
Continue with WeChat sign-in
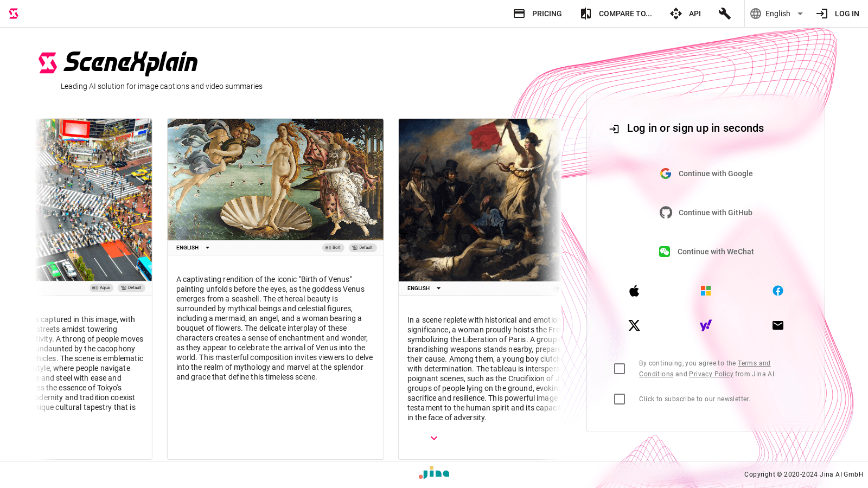706,252
